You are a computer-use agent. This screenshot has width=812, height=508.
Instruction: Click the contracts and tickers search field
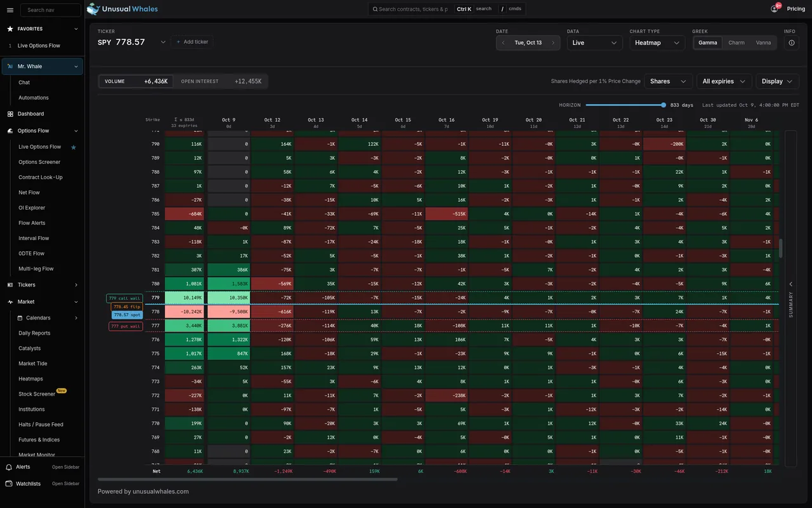[x=410, y=9]
